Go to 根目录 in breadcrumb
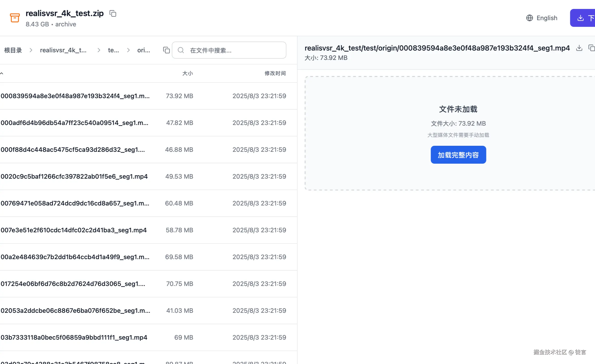The image size is (595, 364). [x=13, y=50]
